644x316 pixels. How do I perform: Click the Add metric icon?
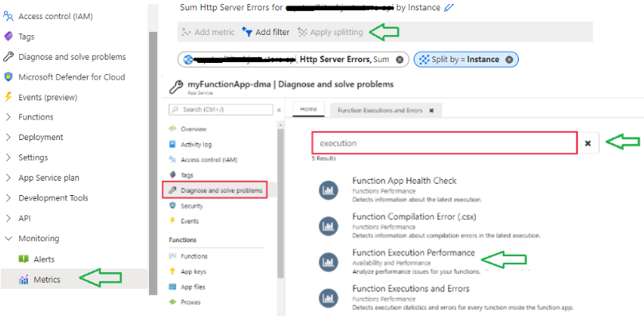(187, 32)
